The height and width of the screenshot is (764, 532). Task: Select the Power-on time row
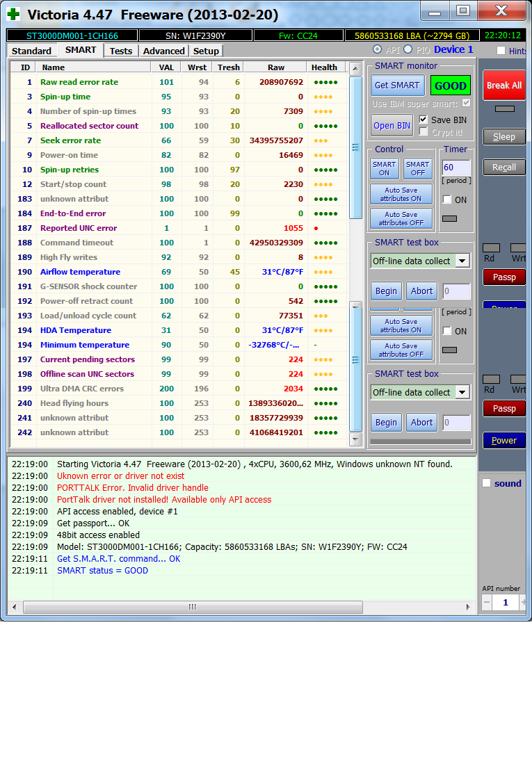point(179,155)
